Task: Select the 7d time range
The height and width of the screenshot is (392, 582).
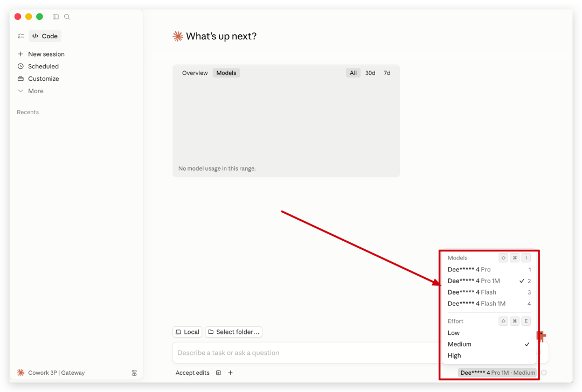Action: point(387,73)
